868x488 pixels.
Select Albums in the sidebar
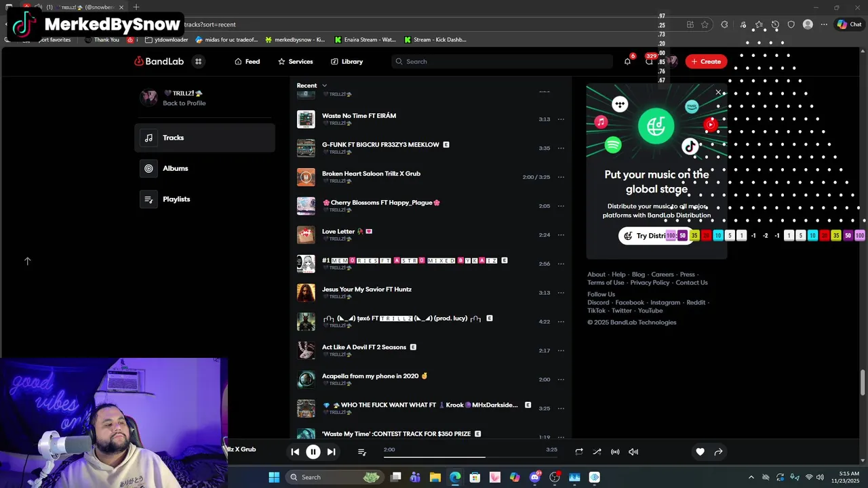pos(205,169)
